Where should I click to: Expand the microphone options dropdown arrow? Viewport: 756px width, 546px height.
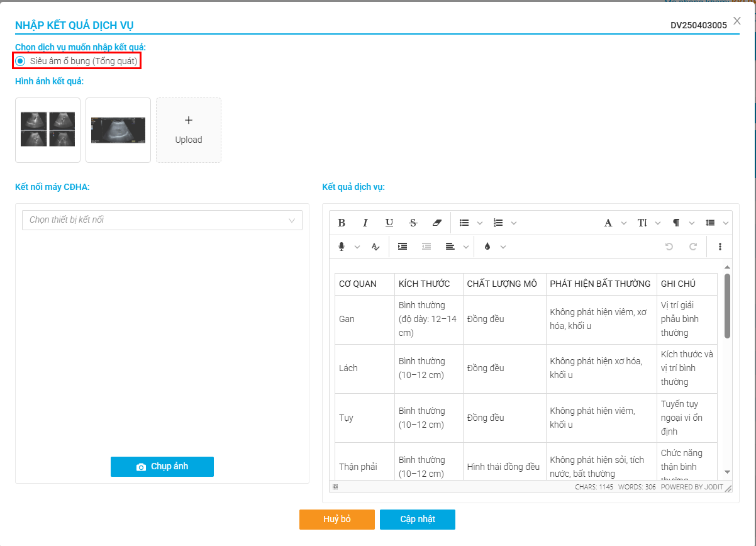coord(357,247)
